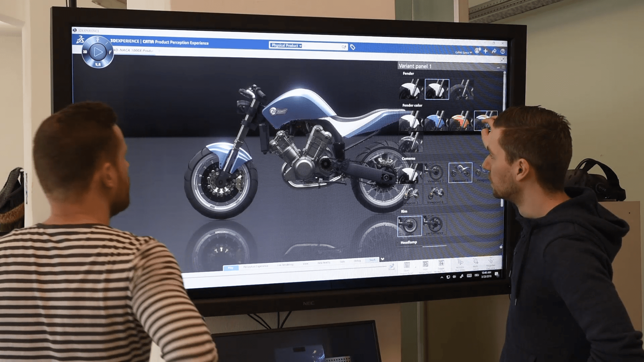Click the touch keyboard tray icon

(469, 276)
